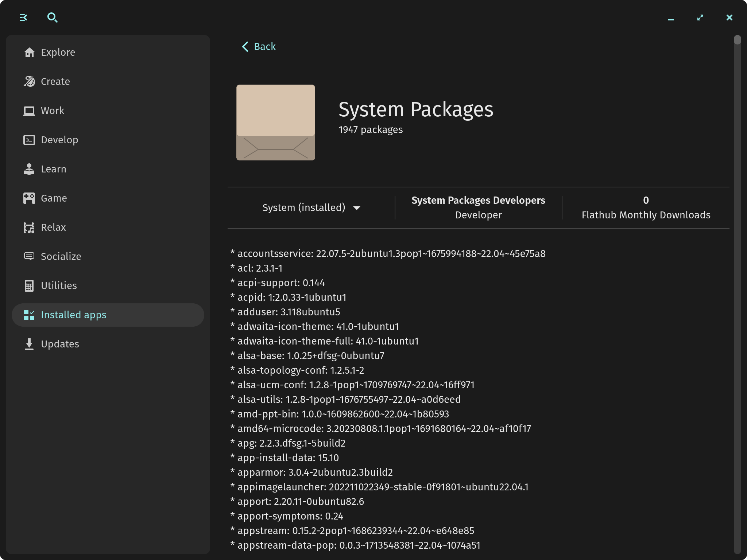Click the Back chevron arrow
Screen dimensions: 747x560
coord(245,47)
